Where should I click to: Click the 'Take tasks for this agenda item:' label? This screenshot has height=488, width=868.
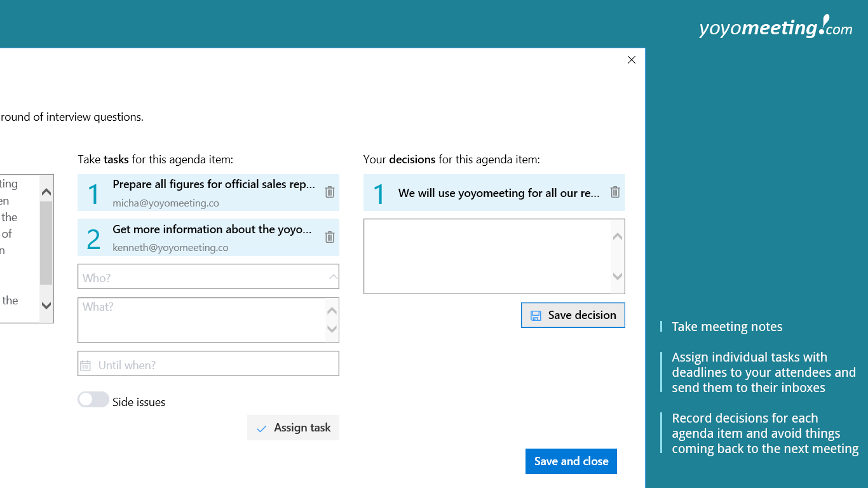pyautogui.click(x=156, y=159)
